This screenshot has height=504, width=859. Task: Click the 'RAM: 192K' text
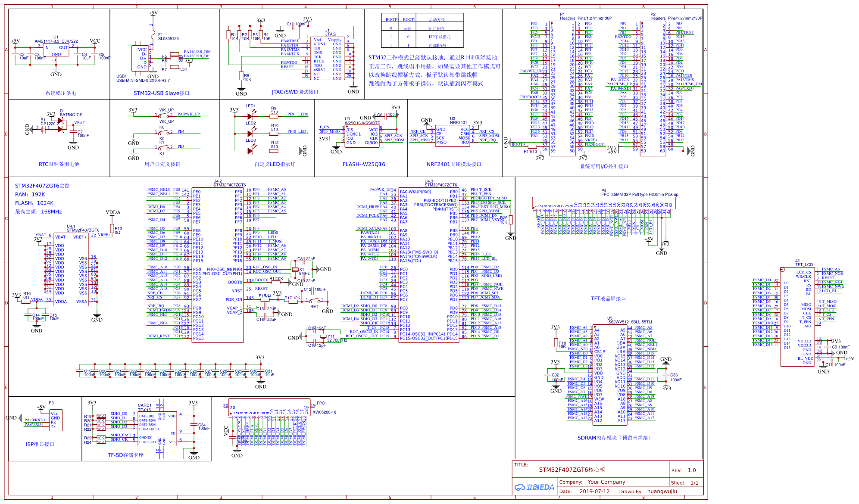(30, 194)
